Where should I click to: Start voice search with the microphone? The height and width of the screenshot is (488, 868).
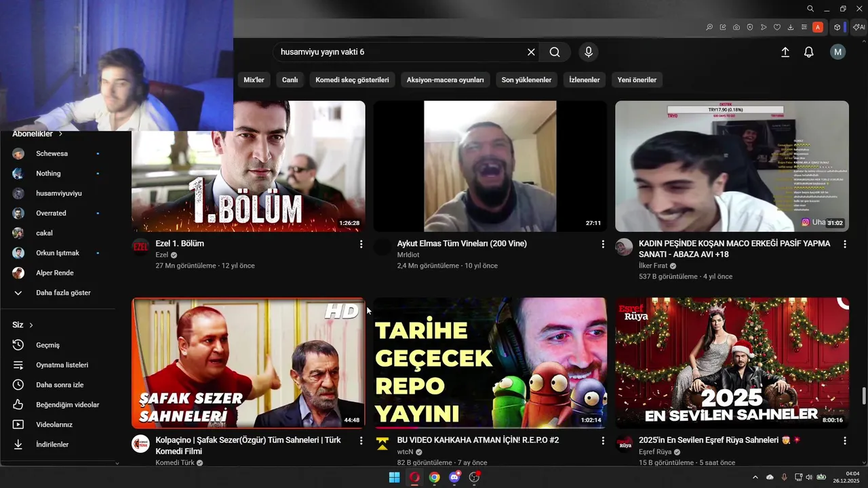click(589, 52)
